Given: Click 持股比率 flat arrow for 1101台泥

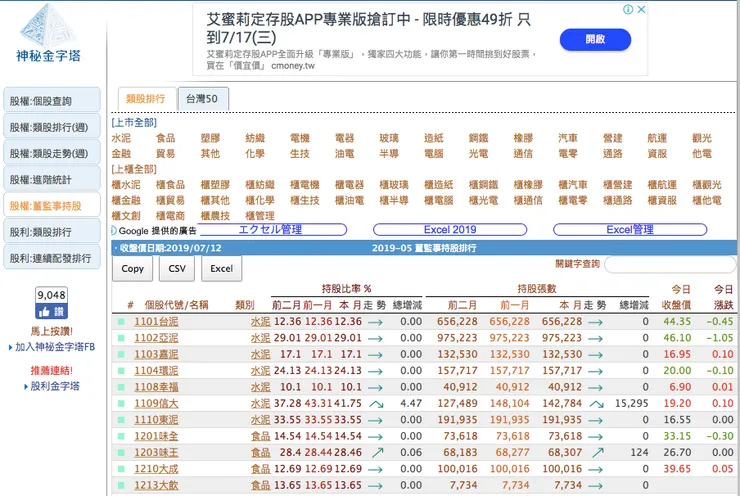Looking at the screenshot, I should (x=375, y=322).
